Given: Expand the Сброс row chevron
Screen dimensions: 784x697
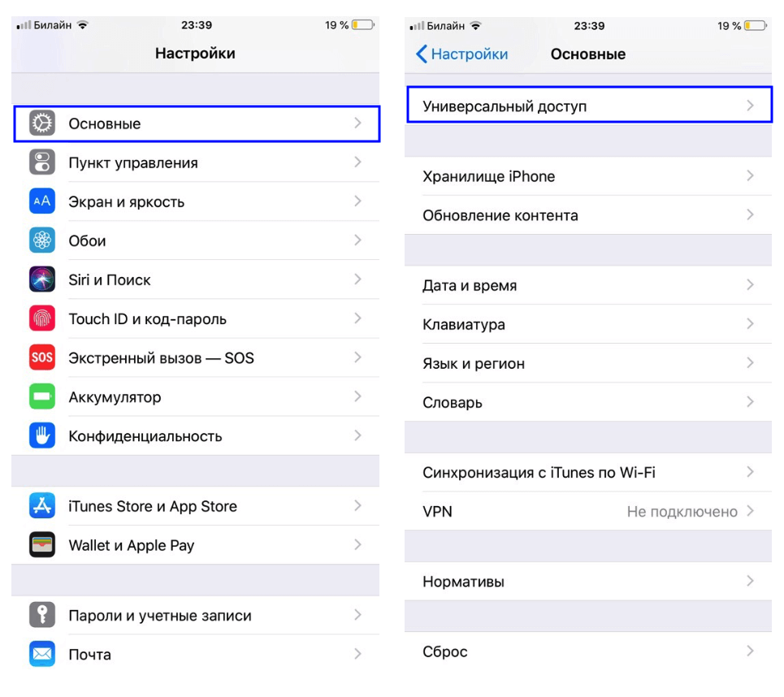Looking at the screenshot, I should point(750,651).
